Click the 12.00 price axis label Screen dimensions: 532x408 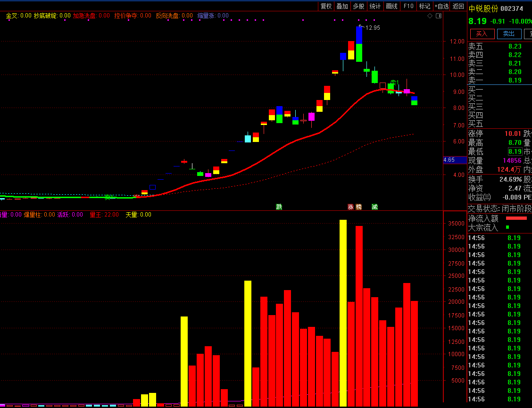click(x=457, y=42)
